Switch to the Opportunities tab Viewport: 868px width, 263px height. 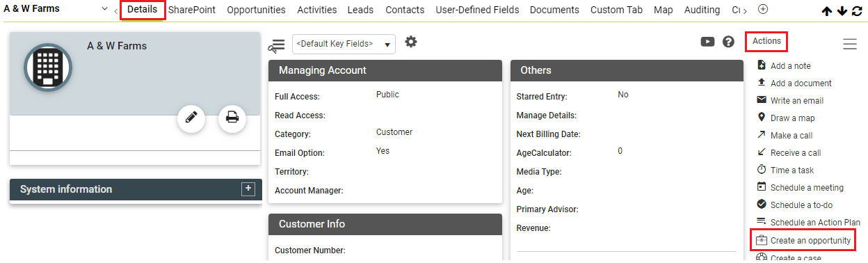click(256, 10)
